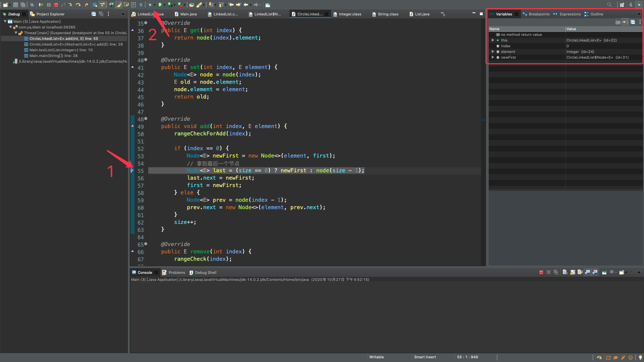
Task: Step Over the current line
Action: coord(78,5)
